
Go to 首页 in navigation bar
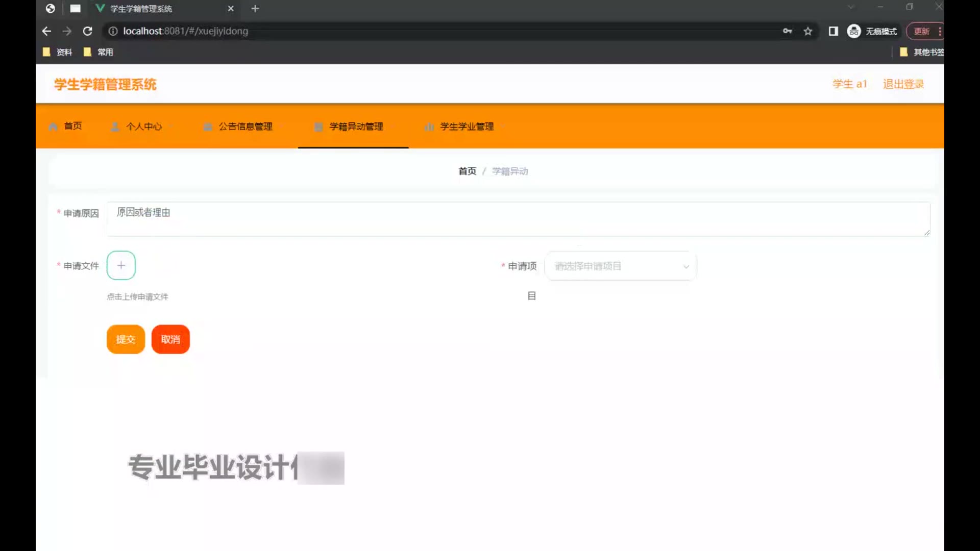click(72, 126)
